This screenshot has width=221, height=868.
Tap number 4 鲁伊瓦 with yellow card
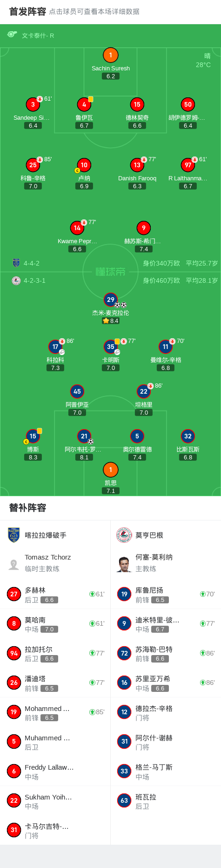click(84, 104)
